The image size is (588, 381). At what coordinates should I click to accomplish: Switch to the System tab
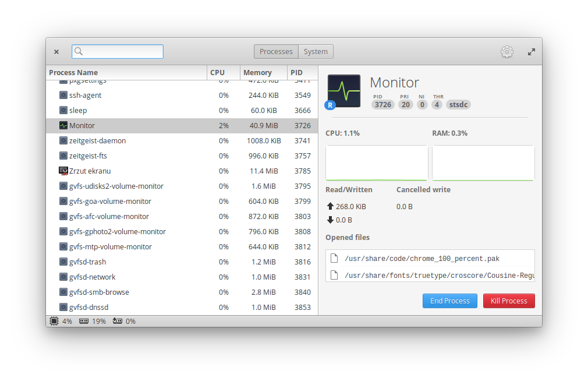(316, 51)
